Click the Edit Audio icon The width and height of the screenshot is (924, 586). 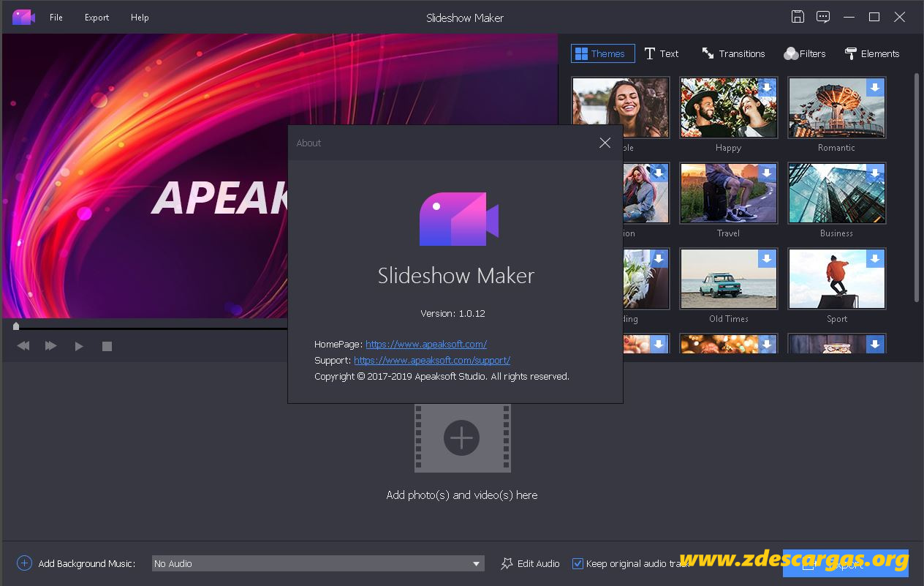507,563
